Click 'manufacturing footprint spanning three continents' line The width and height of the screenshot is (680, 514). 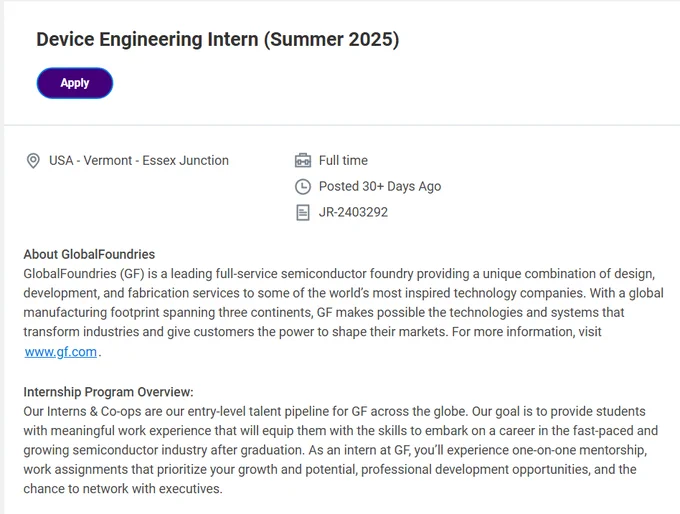point(324,312)
